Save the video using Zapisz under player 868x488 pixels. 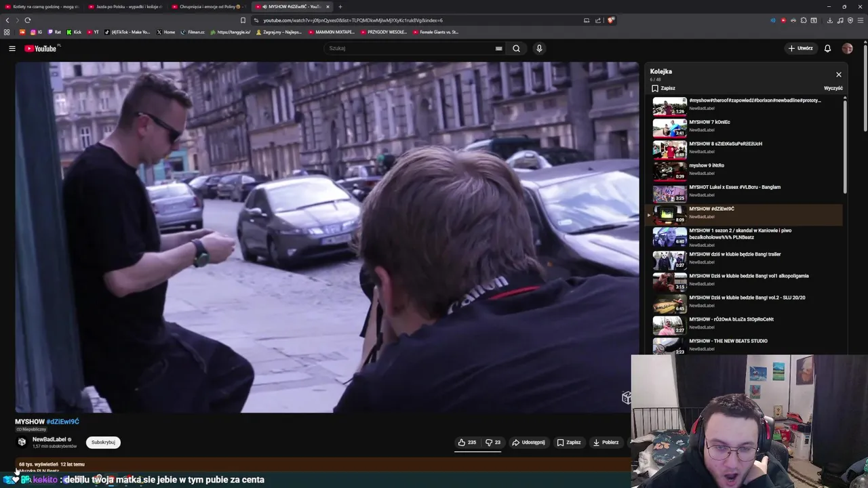(x=569, y=442)
